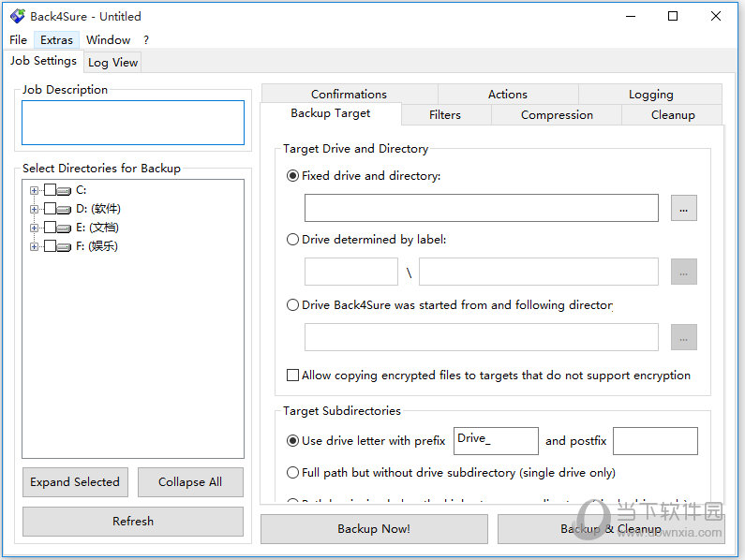Expand the C: drive tree node
745x560 pixels.
[34, 190]
